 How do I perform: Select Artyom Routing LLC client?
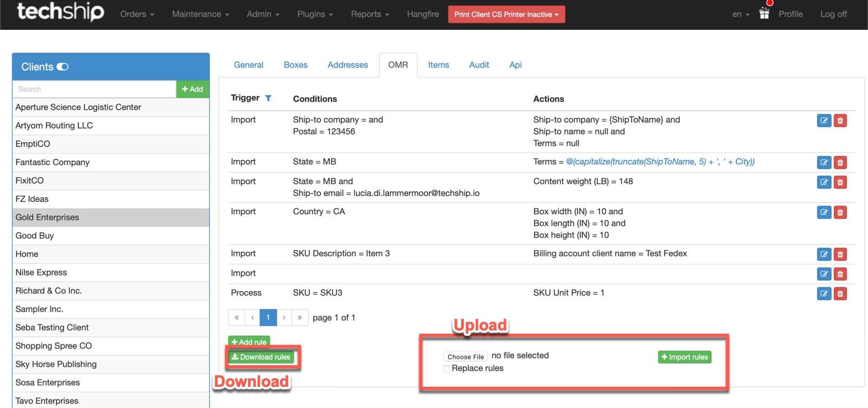tap(111, 126)
